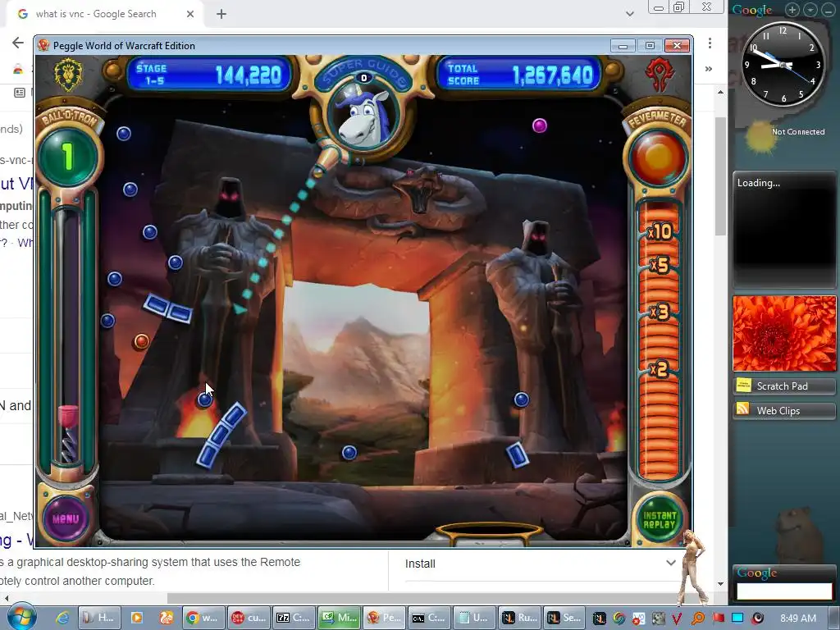840x630 pixels.
Task: Click the Super Guide unicorn portrait
Action: pos(363,117)
